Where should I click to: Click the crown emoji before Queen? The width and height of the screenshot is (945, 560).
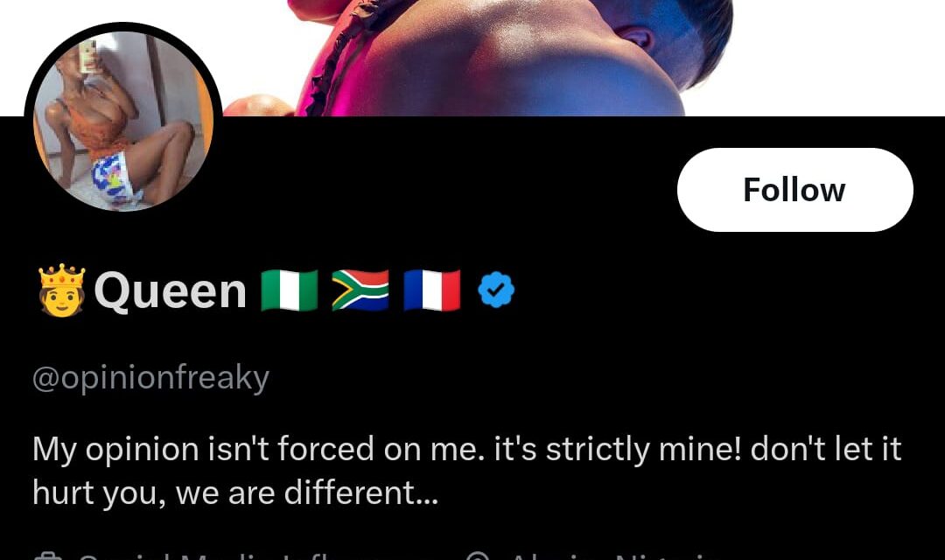click(x=61, y=290)
